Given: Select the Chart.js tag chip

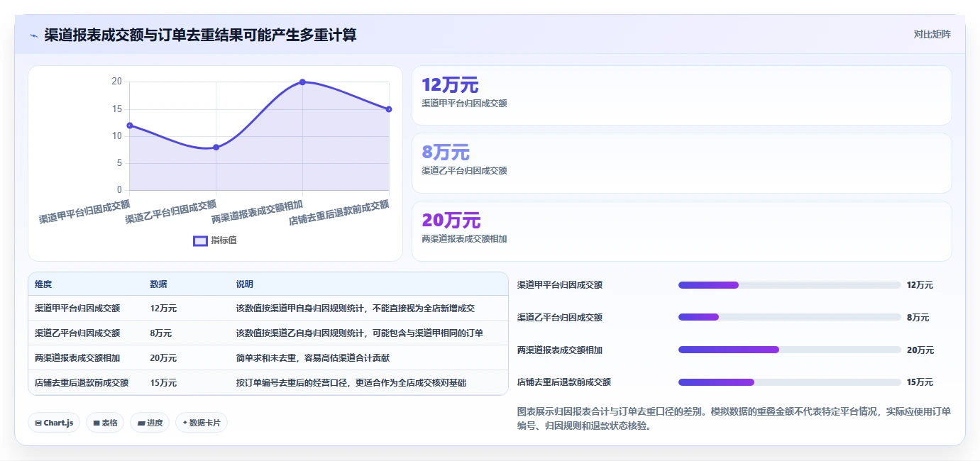Looking at the screenshot, I should click(54, 423).
